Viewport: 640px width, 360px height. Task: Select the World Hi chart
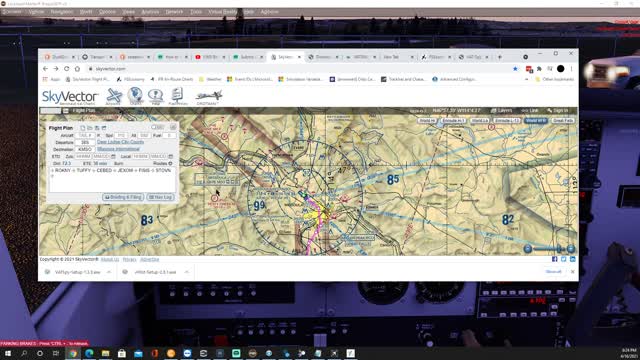[x=427, y=121]
